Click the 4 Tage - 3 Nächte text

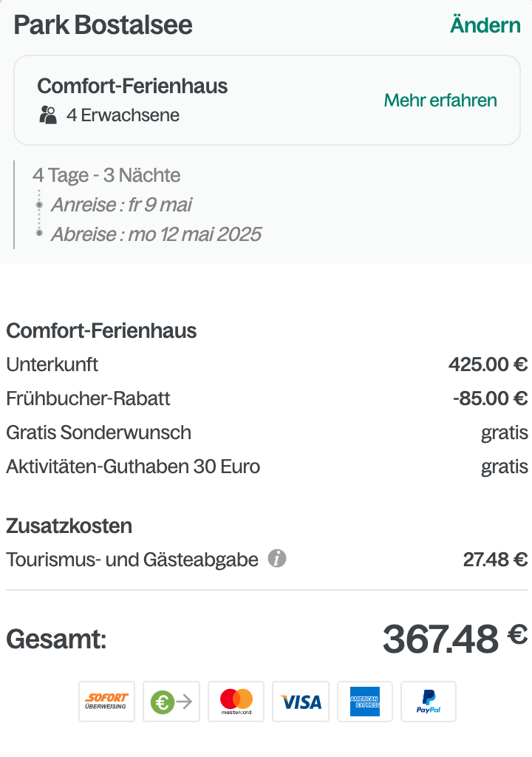pos(106,175)
